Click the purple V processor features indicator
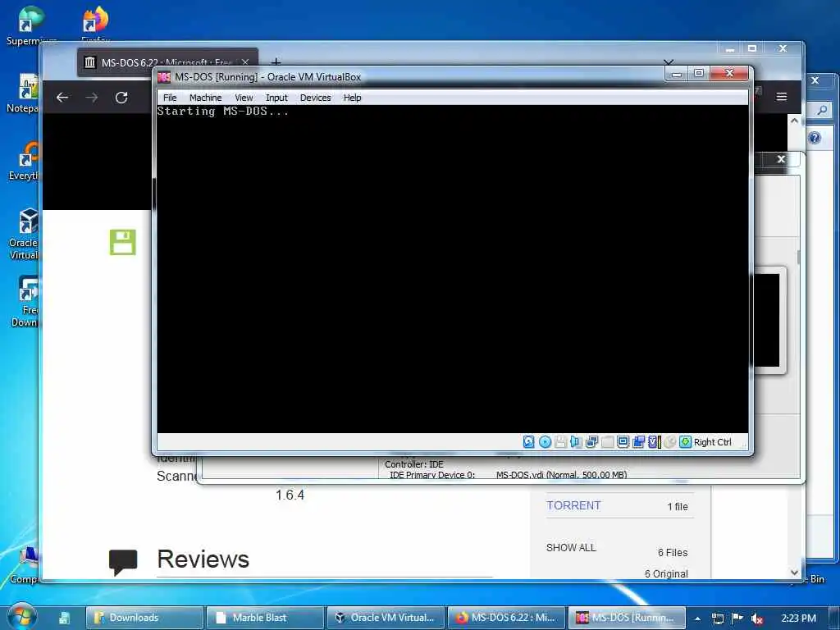This screenshot has width=840, height=630. tap(654, 442)
